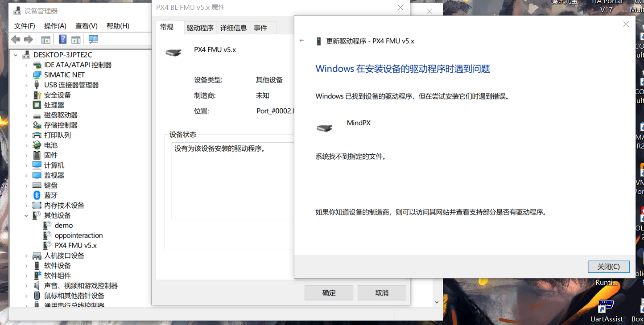Select the 电池 battery icon
The image size is (644, 325).
click(x=37, y=145)
